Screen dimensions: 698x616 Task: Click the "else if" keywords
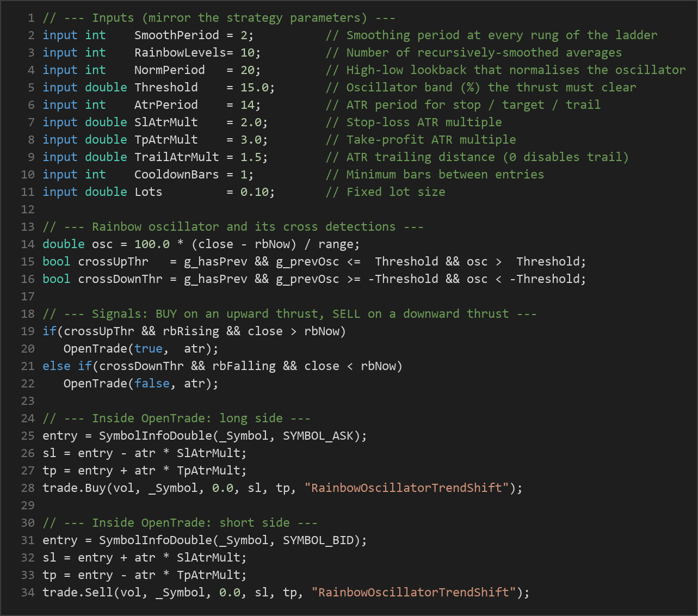67,366
